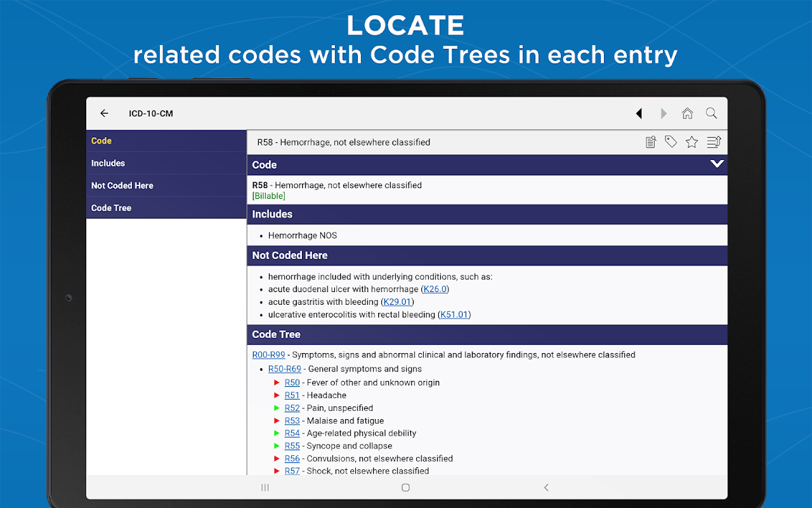The image size is (812, 508).
Task: Click the "Hemorrhage NOS" bullet text
Action: point(303,236)
